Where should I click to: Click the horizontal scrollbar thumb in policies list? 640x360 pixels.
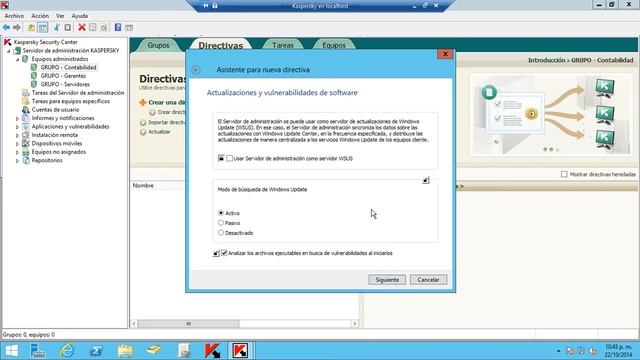click(189, 324)
